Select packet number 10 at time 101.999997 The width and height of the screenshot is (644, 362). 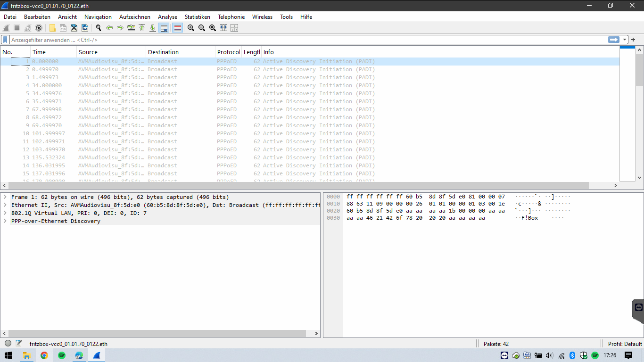310,133
